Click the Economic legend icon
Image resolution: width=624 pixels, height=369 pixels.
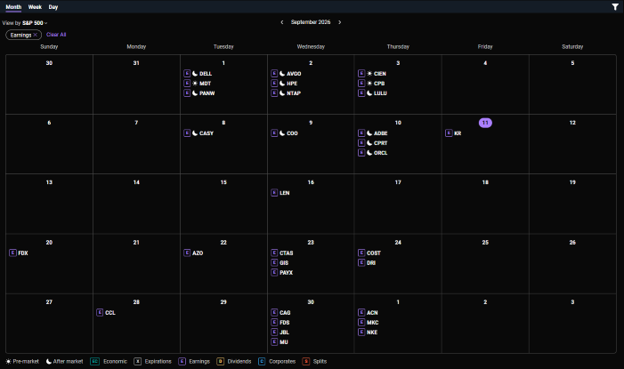click(x=95, y=361)
